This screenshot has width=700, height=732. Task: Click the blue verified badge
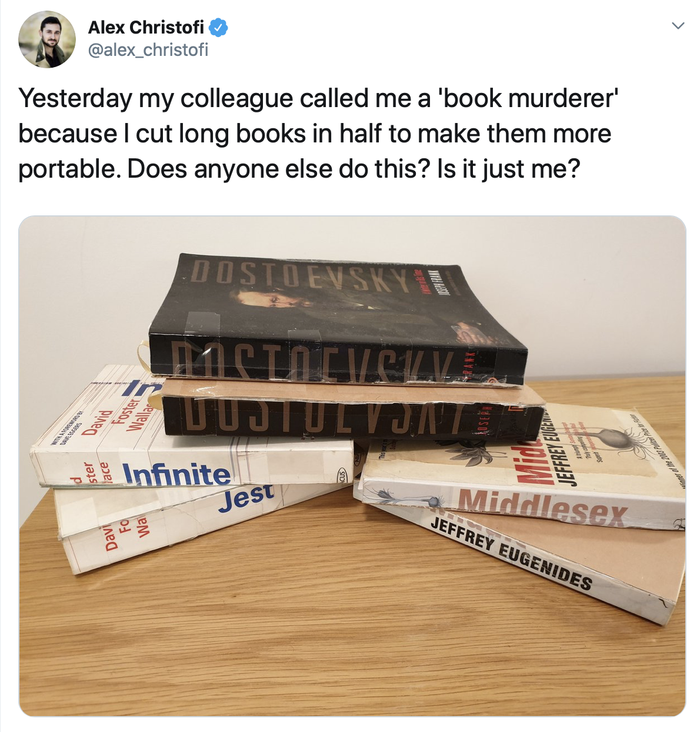[x=219, y=28]
